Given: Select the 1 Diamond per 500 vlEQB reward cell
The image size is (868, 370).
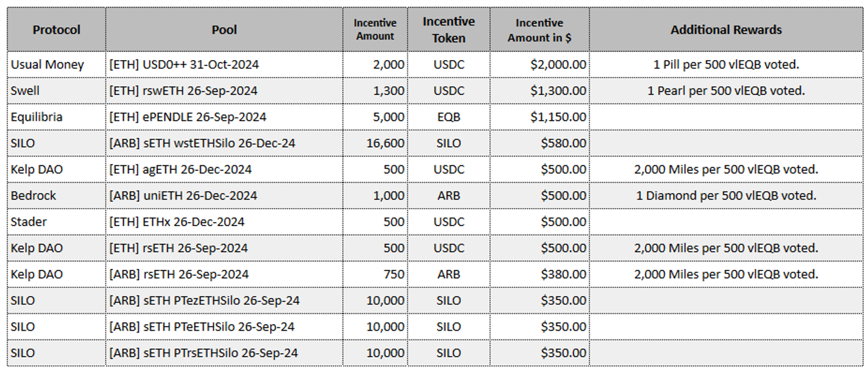Looking at the screenshot, I should [x=726, y=195].
